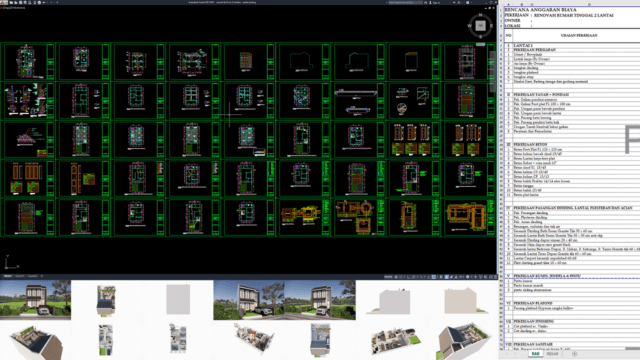Select the "PEKERJAAN FINISHING" cell

(533, 322)
